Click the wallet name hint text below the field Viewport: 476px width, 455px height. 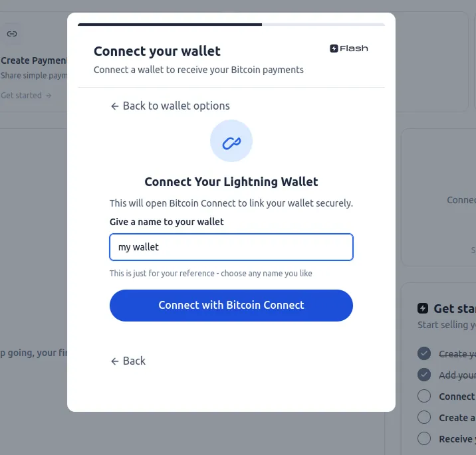point(211,273)
